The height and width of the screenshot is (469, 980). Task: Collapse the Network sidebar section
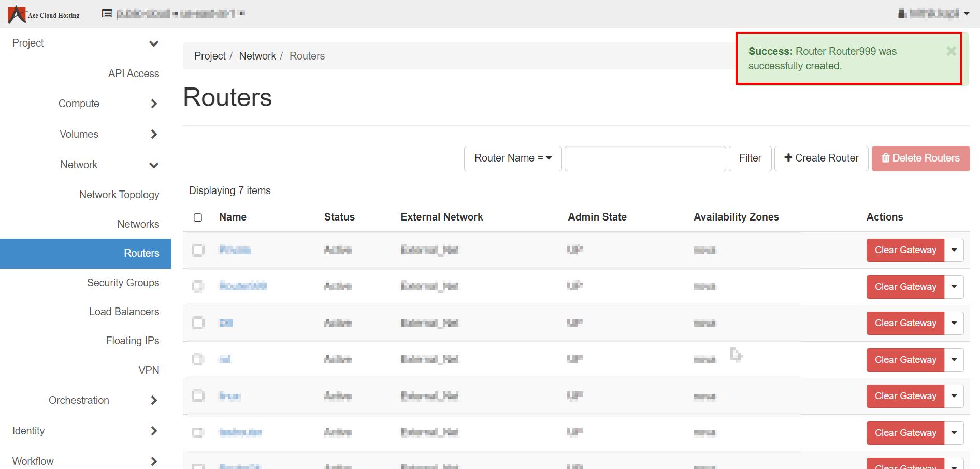point(153,165)
